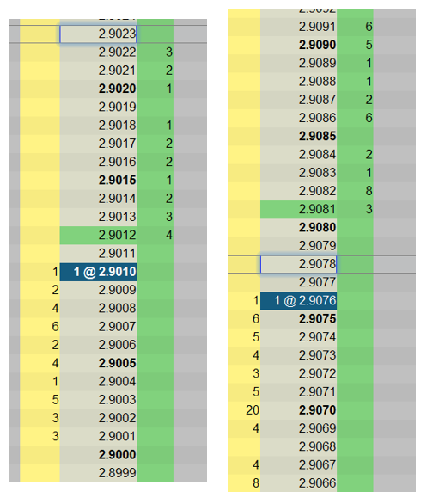Click bid size 1 beside price 2.9004
The image size is (433, 504).
pos(55,382)
